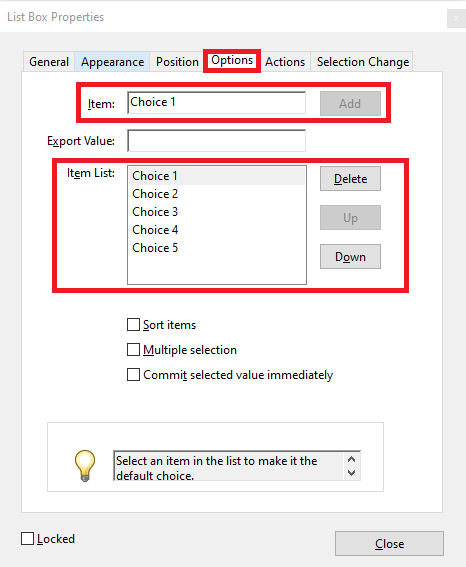Toggle Multiple selection checkbox
Screen dimensions: 466x567
pyautogui.click(x=133, y=350)
